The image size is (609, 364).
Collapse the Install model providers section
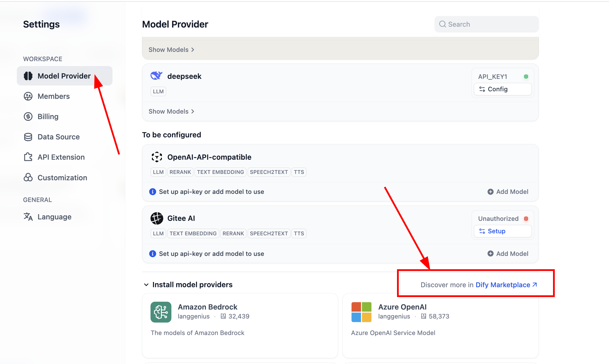[x=146, y=285]
